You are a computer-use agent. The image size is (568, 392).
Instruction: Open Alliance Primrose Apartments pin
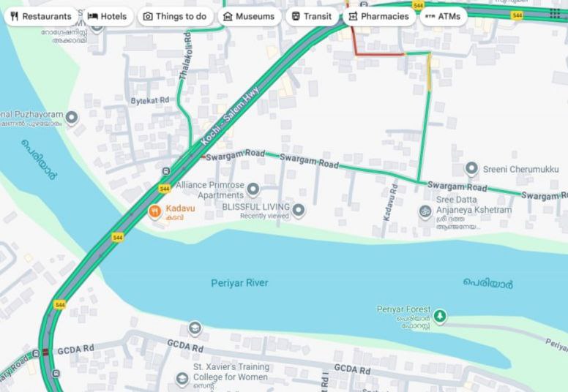point(253,189)
